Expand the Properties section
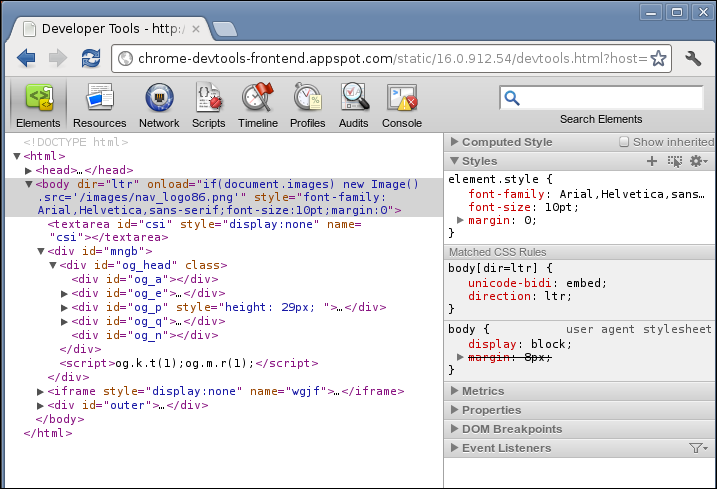Image resolution: width=717 pixels, height=489 pixels. (454, 410)
